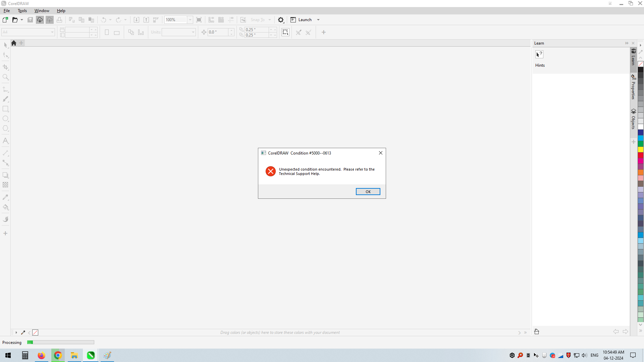Open the Window menu
The width and height of the screenshot is (644, 362).
tap(42, 11)
